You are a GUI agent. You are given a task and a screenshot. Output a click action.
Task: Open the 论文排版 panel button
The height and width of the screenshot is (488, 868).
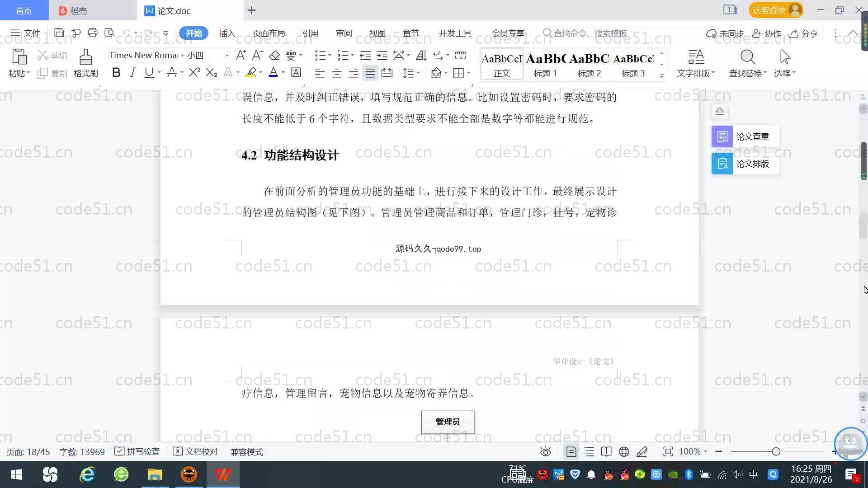click(745, 164)
